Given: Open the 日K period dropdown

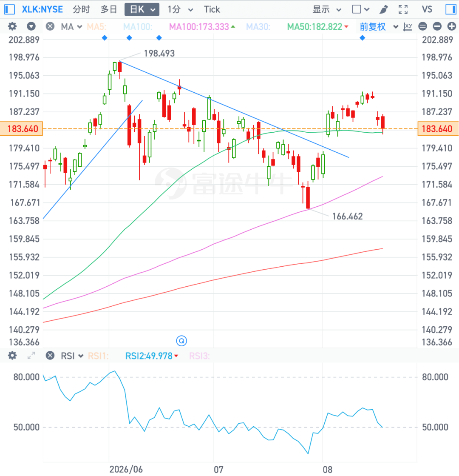Looking at the screenshot, I should [142, 9].
